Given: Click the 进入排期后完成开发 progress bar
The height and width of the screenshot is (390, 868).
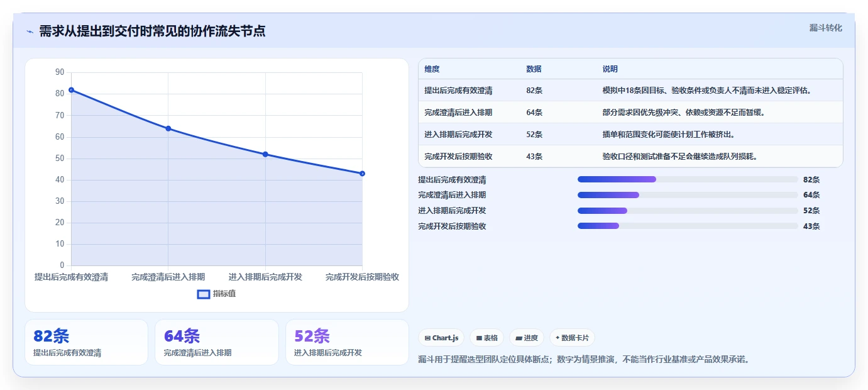Looking at the screenshot, I should click(688, 211).
